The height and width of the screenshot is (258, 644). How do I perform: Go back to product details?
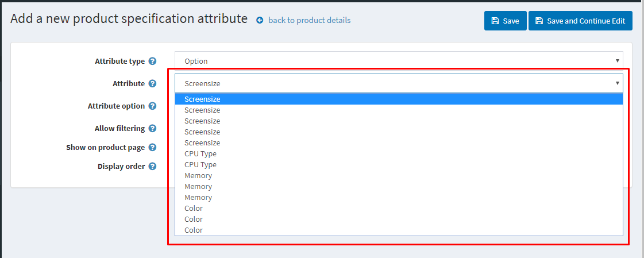click(x=303, y=20)
